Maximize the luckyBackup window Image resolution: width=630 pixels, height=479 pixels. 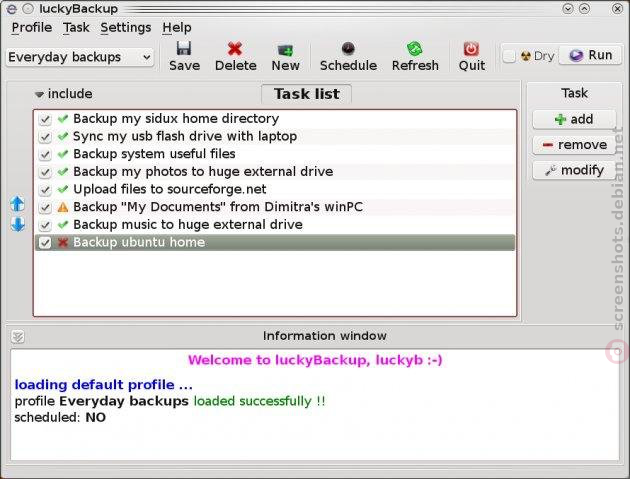585,8
